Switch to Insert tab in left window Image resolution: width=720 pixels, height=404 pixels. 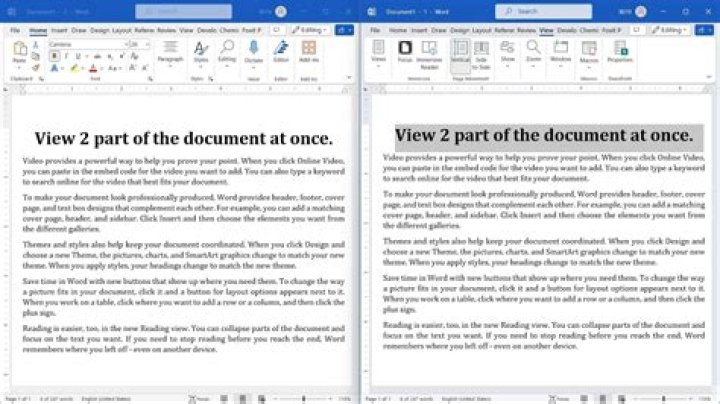pos(58,30)
